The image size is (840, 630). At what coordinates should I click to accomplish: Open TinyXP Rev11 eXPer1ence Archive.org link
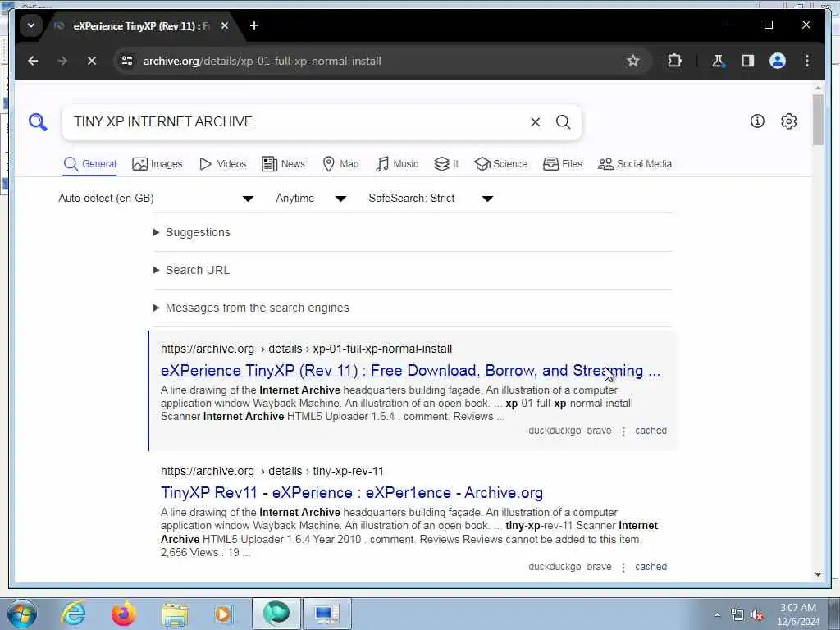(x=352, y=493)
